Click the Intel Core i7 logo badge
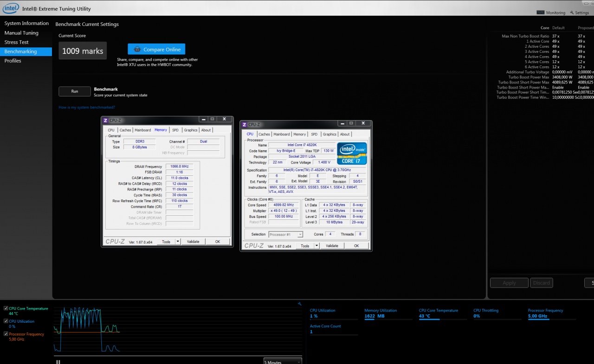The image size is (594, 364). [x=352, y=153]
